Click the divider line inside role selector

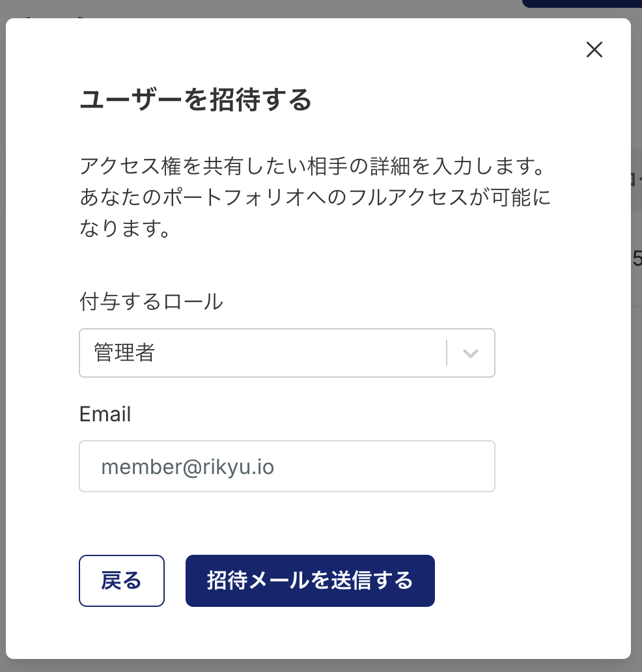tap(447, 353)
